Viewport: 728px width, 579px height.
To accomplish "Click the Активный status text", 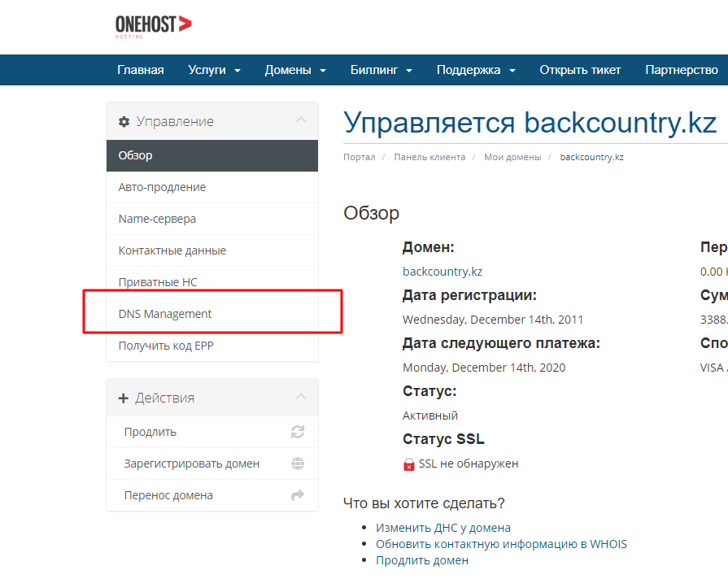I will point(430,416).
